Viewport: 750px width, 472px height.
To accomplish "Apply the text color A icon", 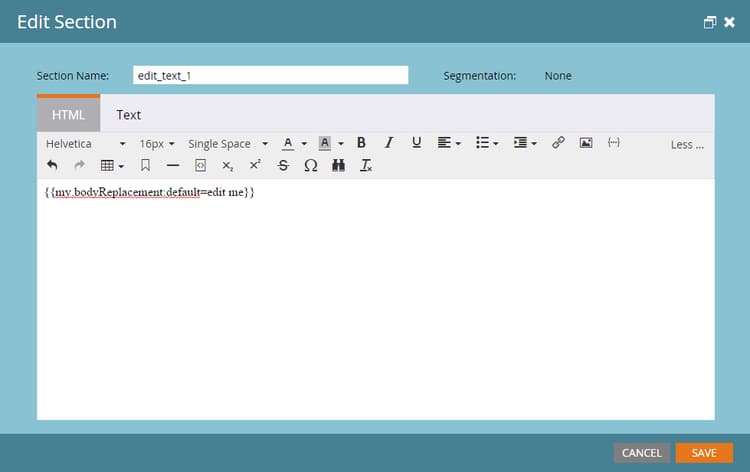I will (x=288, y=143).
